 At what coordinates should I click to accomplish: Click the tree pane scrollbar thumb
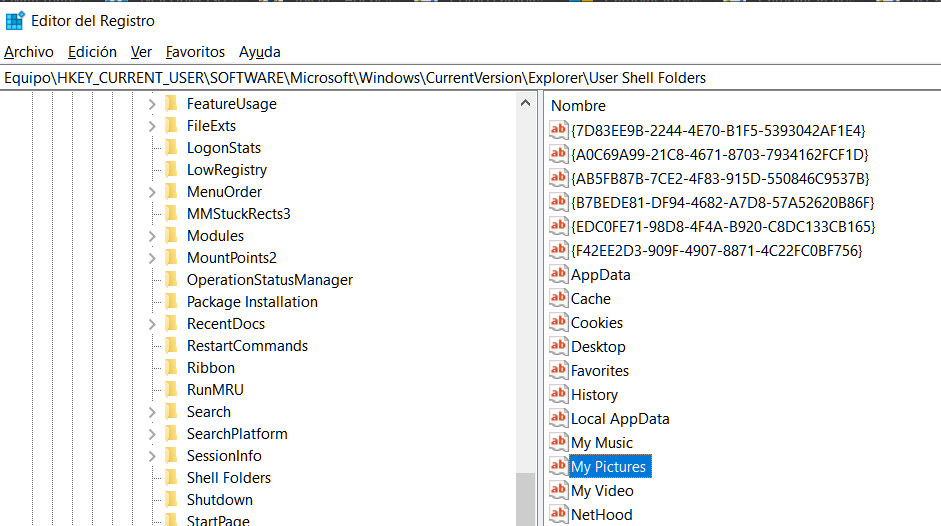click(x=525, y=499)
